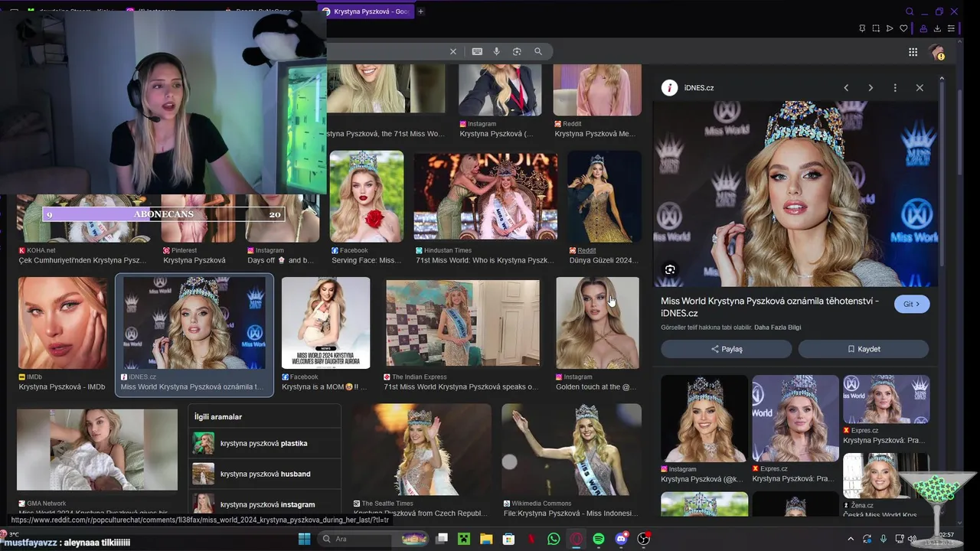This screenshot has width=980, height=551.
Task: Open the Facebook Serving Face red rose thumbnail
Action: click(367, 197)
